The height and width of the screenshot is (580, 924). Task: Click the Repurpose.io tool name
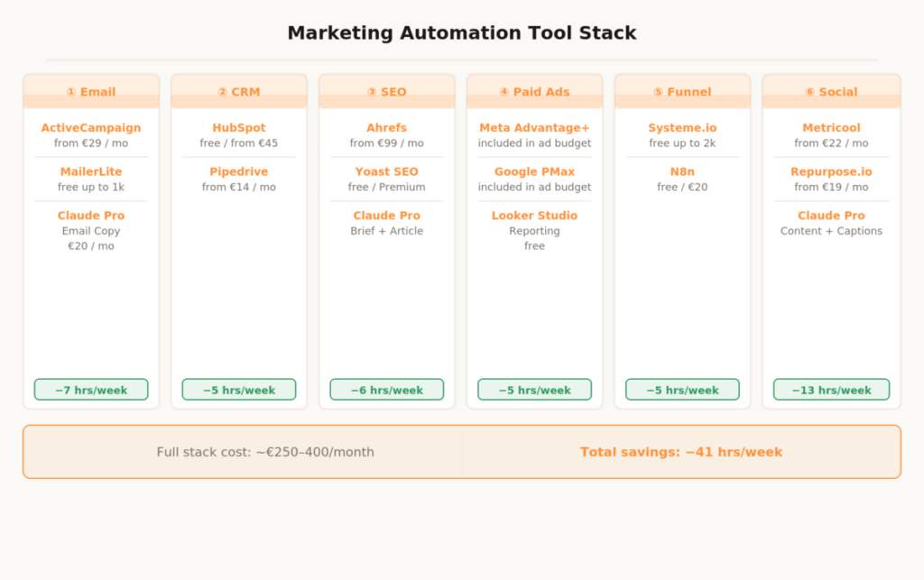tap(831, 171)
